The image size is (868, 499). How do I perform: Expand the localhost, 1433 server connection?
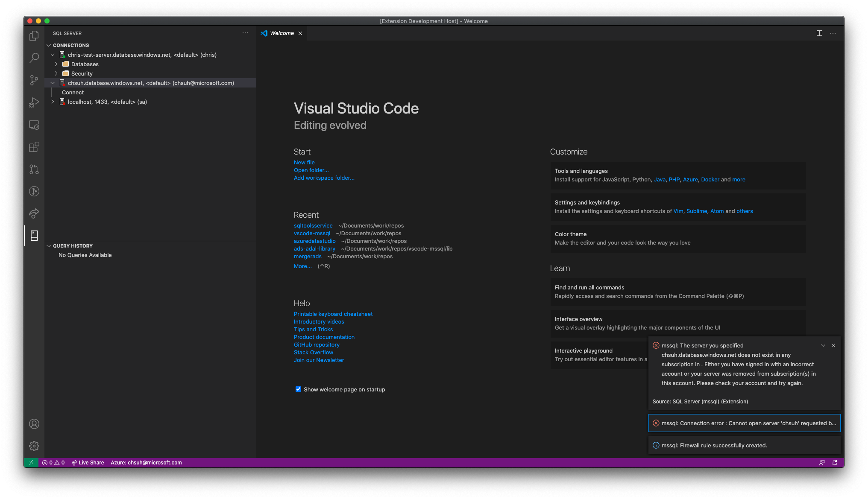click(53, 102)
